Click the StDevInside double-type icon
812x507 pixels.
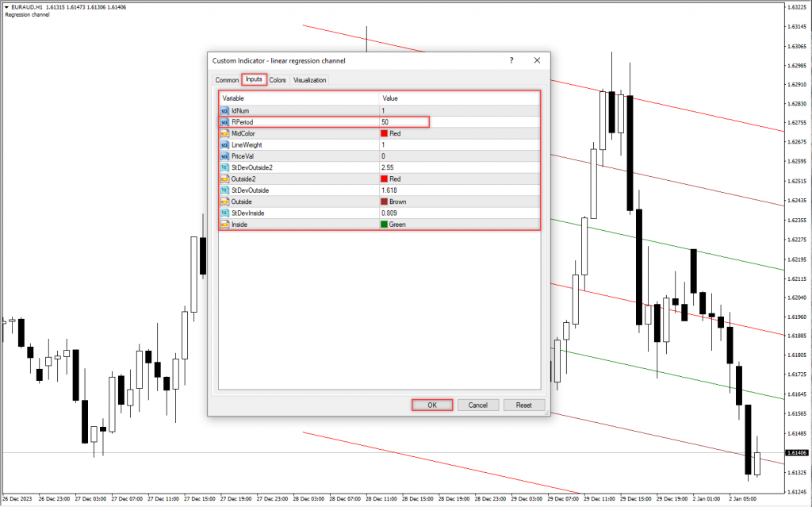click(225, 213)
